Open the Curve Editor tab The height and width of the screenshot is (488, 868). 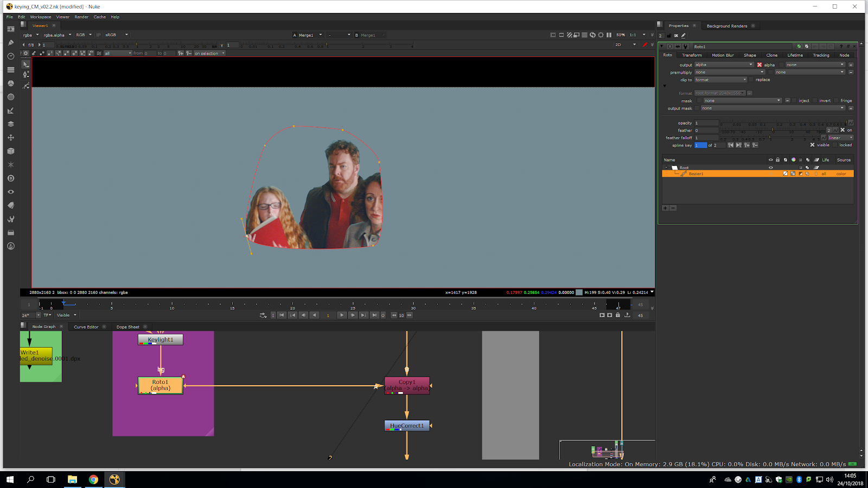point(86,327)
